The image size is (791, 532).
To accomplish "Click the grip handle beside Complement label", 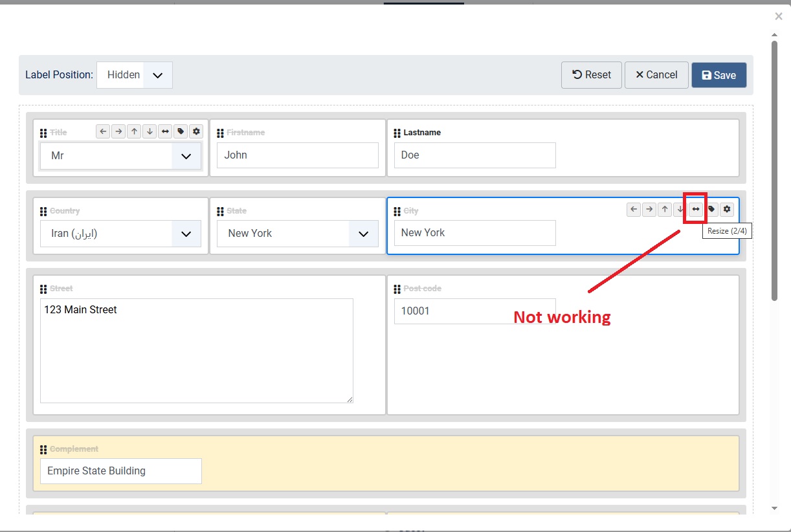I will (43, 450).
